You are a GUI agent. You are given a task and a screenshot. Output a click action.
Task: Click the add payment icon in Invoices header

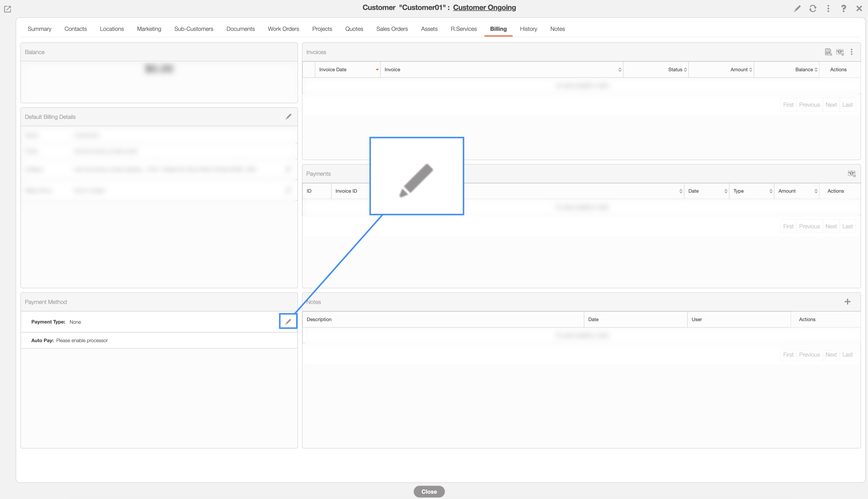(x=840, y=52)
